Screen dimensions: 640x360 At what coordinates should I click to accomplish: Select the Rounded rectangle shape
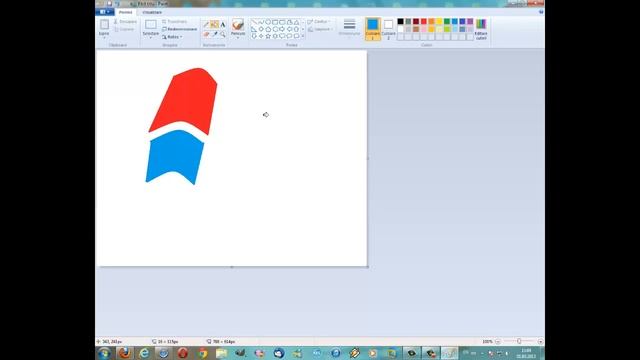(282, 22)
